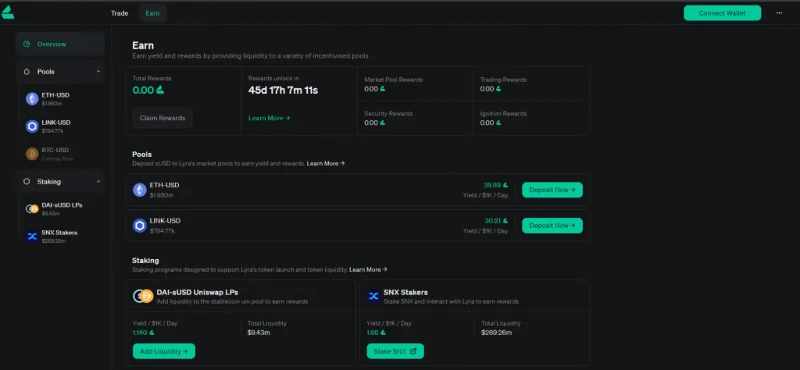The height and width of the screenshot is (370, 800).
Task: Click Learn More in Pools description
Action: point(326,163)
